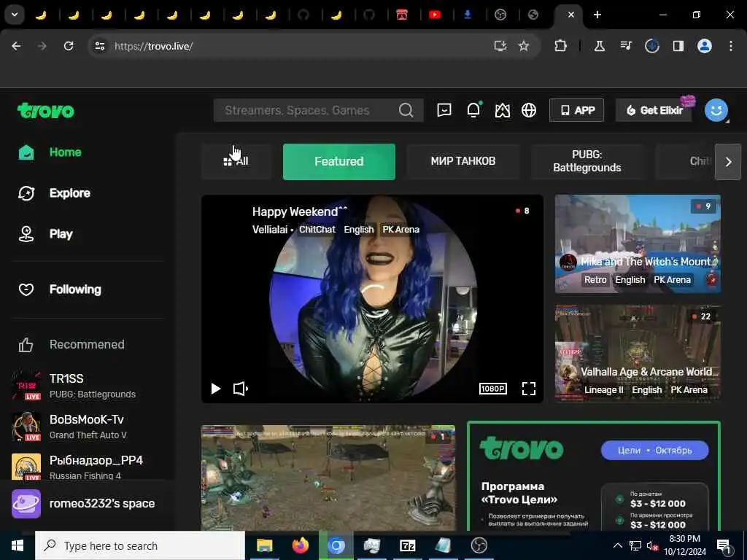View site information icon in address bar
Viewport: 747px width, 560px height.
point(99,46)
